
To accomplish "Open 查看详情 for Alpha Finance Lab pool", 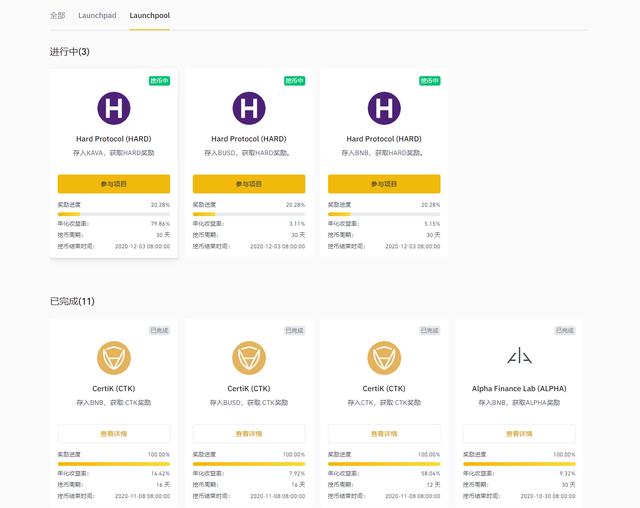I will click(x=519, y=434).
